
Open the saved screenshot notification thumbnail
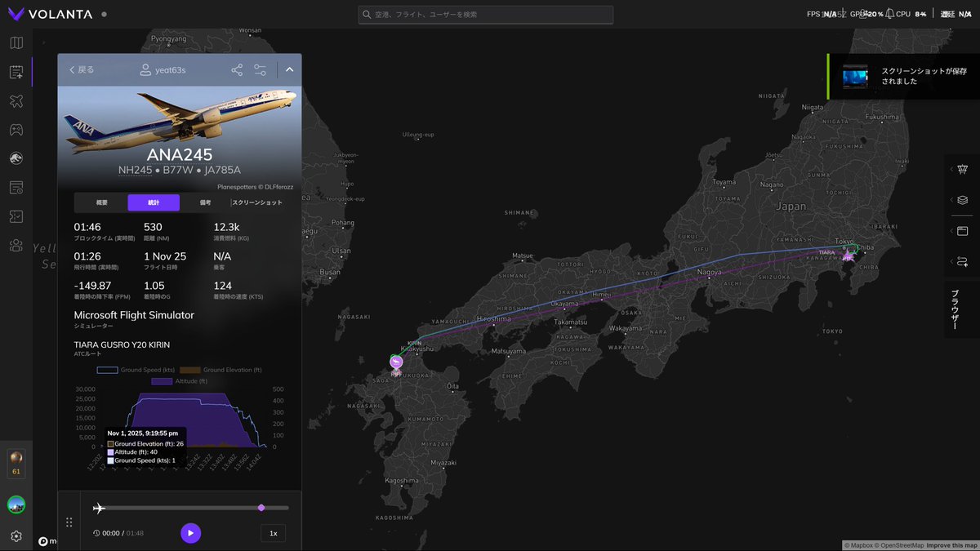coord(857,77)
